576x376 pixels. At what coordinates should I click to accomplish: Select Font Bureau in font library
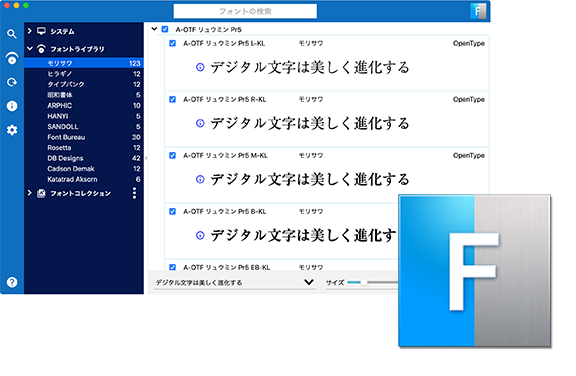tap(84, 137)
